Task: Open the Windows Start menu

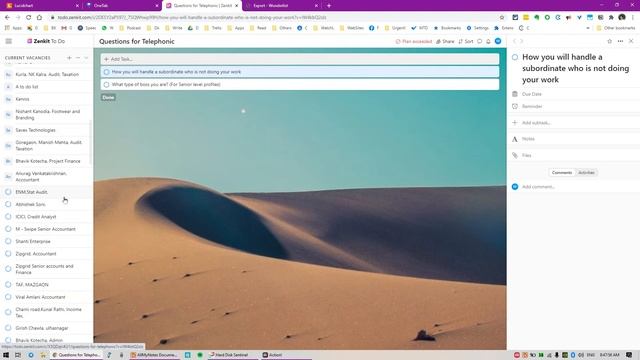Action: (6, 355)
